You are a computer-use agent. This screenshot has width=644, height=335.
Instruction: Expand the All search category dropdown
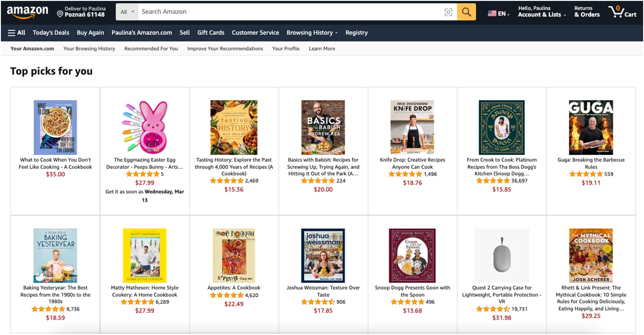coord(127,12)
